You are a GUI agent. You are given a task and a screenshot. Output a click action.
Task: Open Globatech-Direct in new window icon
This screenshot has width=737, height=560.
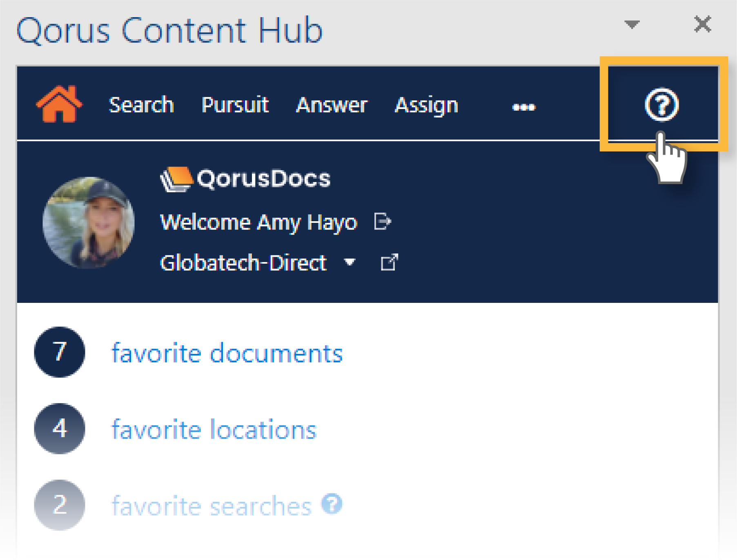[389, 262]
